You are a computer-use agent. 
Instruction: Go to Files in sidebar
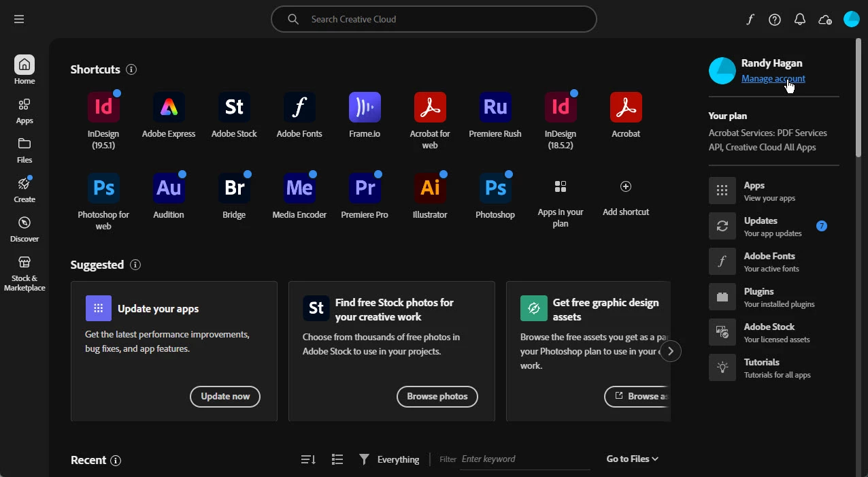tap(24, 150)
